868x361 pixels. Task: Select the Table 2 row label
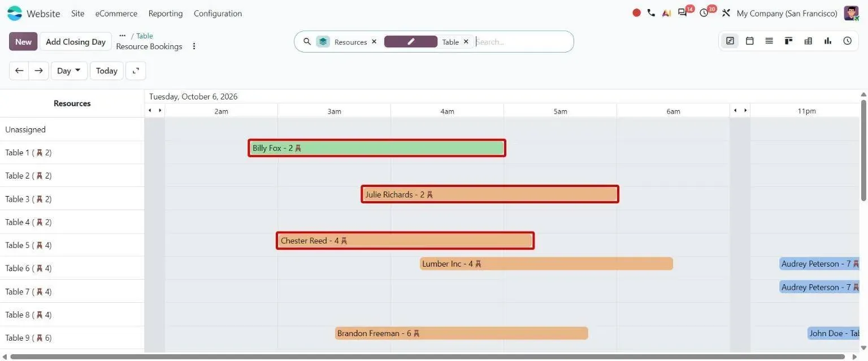[x=28, y=176]
